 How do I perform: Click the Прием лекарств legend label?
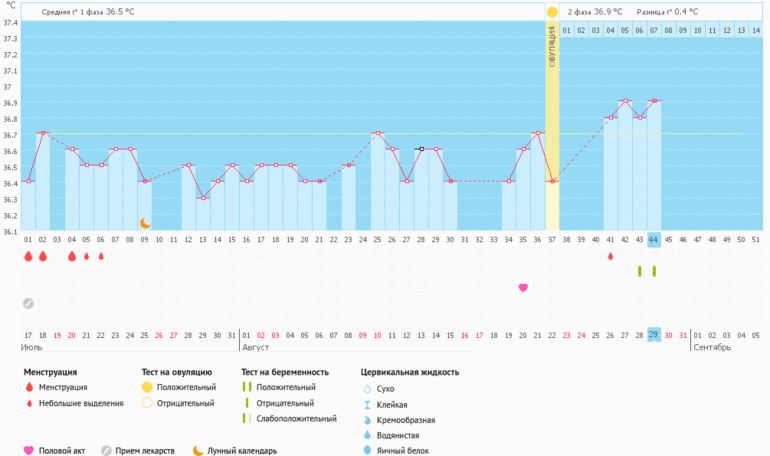146,450
